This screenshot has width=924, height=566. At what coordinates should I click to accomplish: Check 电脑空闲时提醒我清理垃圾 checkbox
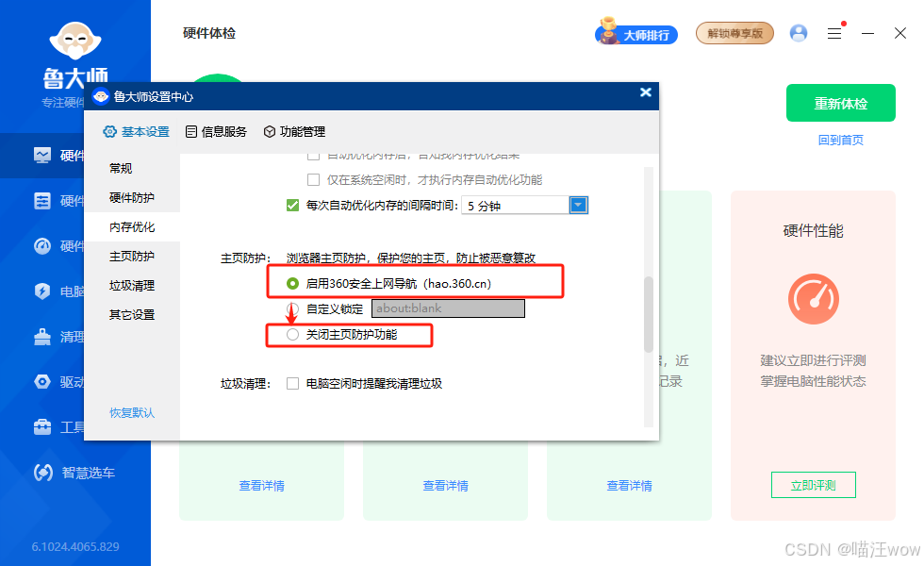(x=292, y=384)
